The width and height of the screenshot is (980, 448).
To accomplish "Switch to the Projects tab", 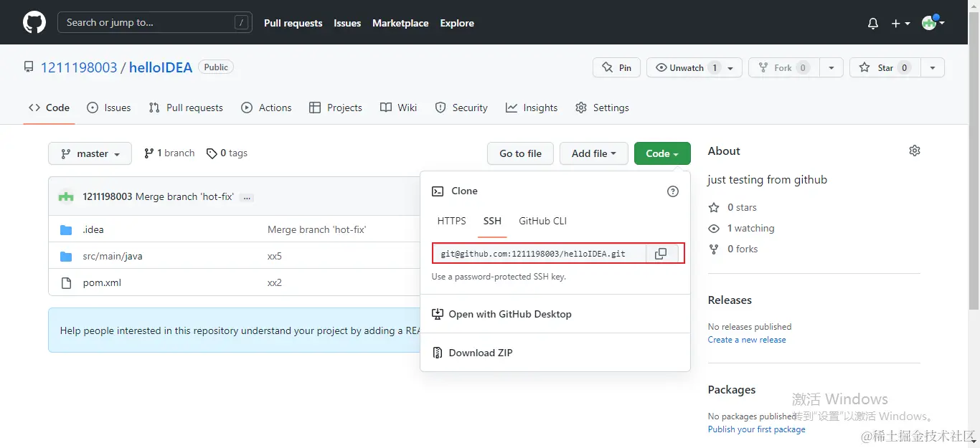I will (335, 108).
